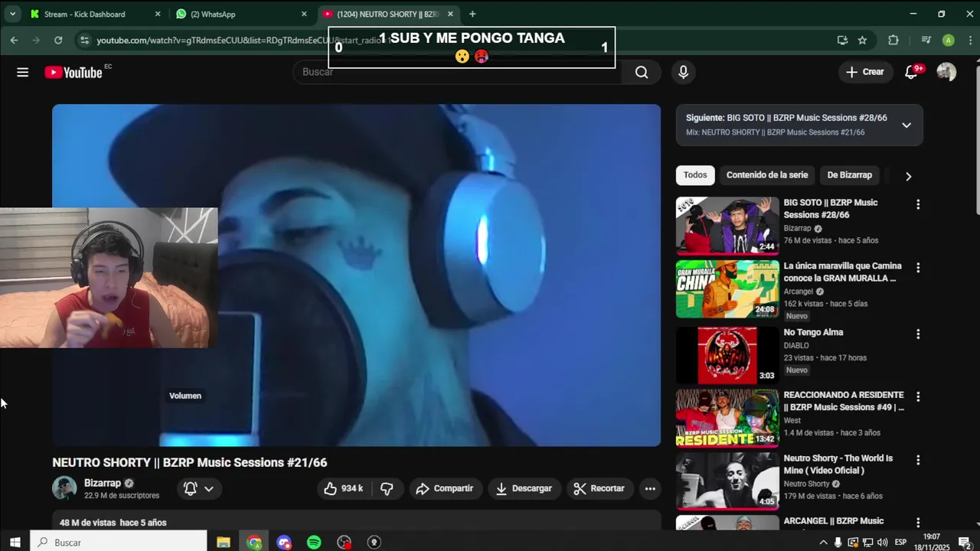Open more actions ellipsis under video
The height and width of the screenshot is (551, 980).
pyautogui.click(x=650, y=488)
